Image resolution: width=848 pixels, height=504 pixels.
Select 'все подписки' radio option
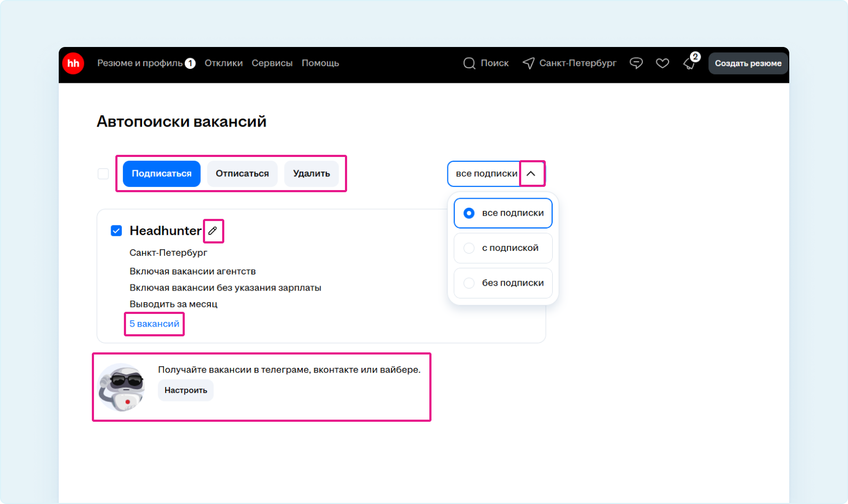pos(503,213)
